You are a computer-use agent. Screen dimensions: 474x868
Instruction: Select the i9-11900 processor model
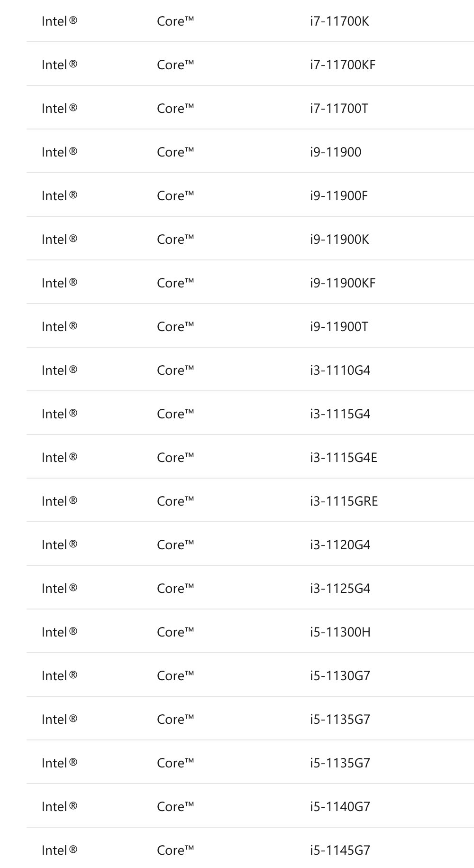click(x=336, y=152)
